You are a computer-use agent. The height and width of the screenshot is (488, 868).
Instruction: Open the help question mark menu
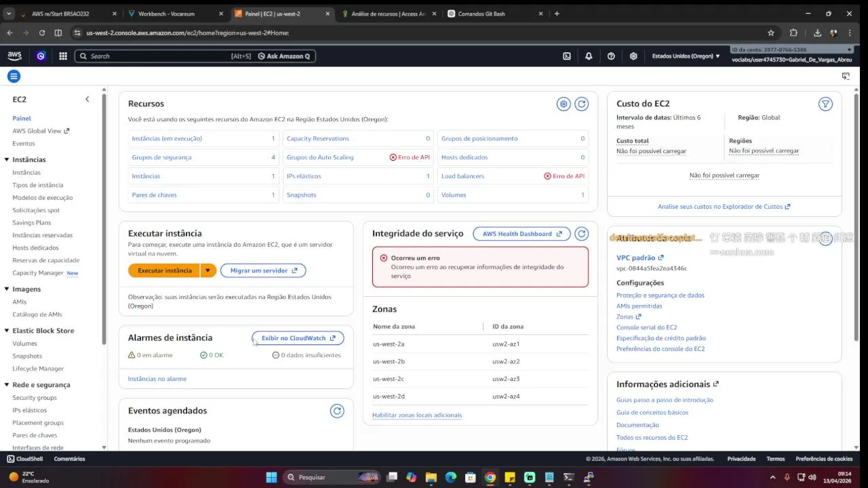coord(611,56)
